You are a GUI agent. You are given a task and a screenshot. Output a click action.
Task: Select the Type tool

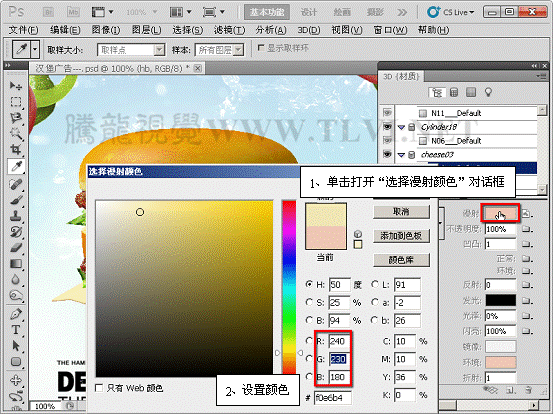pos(16,330)
